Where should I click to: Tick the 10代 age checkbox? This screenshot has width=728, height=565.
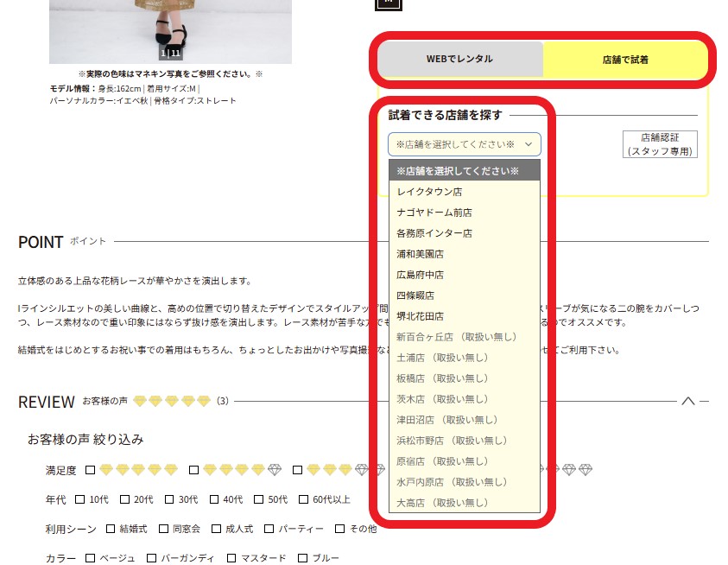pyautogui.click(x=80, y=499)
